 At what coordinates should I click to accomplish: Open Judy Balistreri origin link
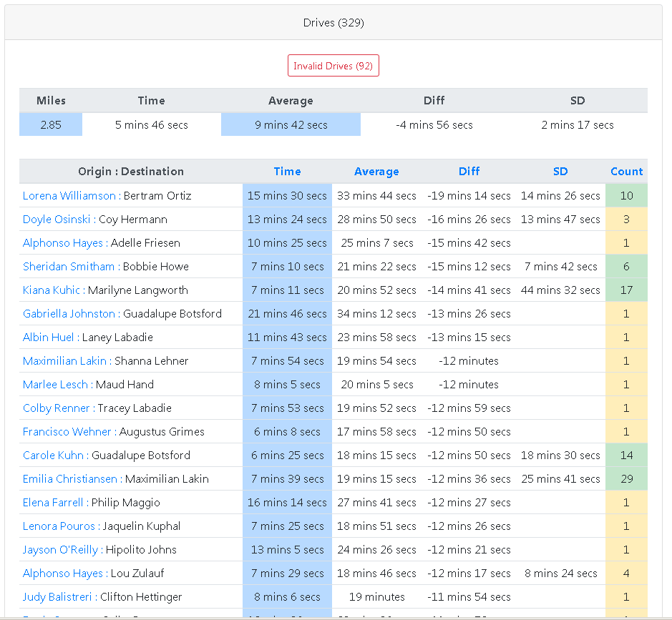[x=57, y=597]
